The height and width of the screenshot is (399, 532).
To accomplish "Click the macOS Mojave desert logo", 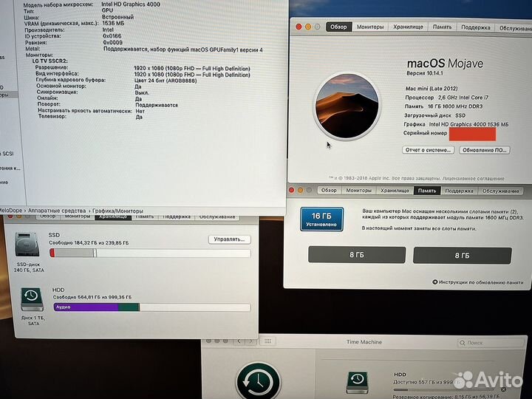I will pyautogui.click(x=347, y=106).
